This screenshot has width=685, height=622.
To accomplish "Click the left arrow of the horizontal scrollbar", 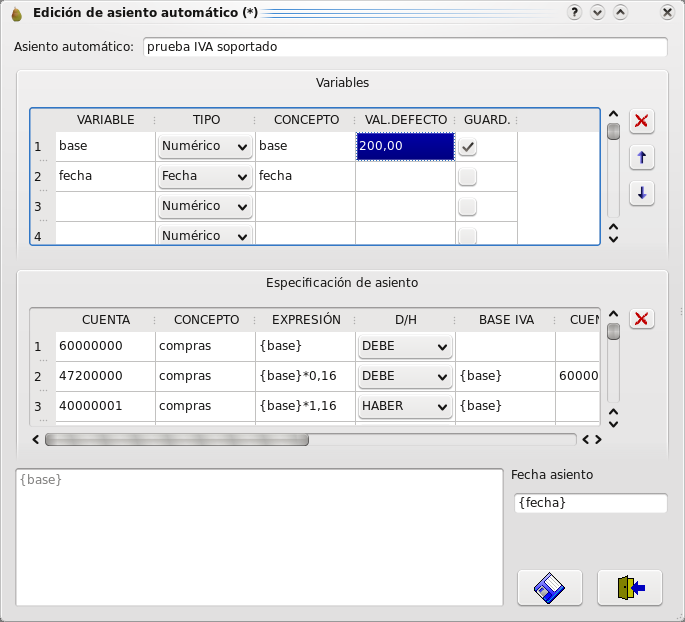I will (36, 439).
